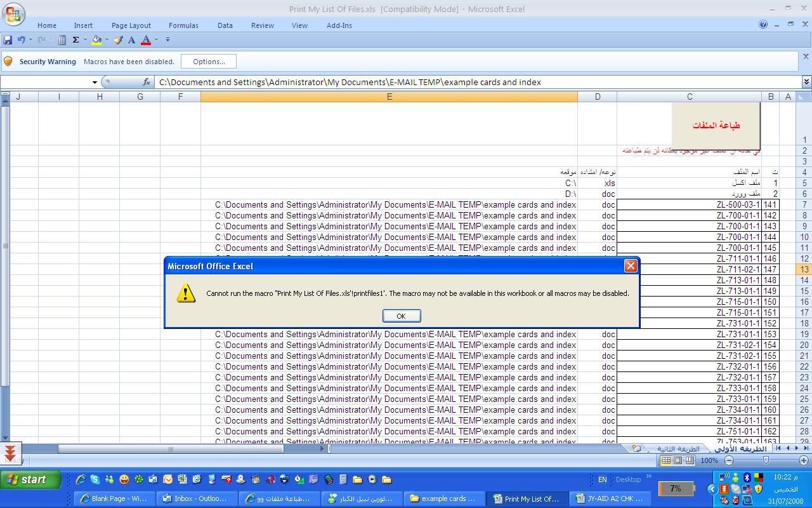Screen dimensions: 812x508
Task: Click the horizontal scrollbar thumb
Action: (x=171, y=449)
